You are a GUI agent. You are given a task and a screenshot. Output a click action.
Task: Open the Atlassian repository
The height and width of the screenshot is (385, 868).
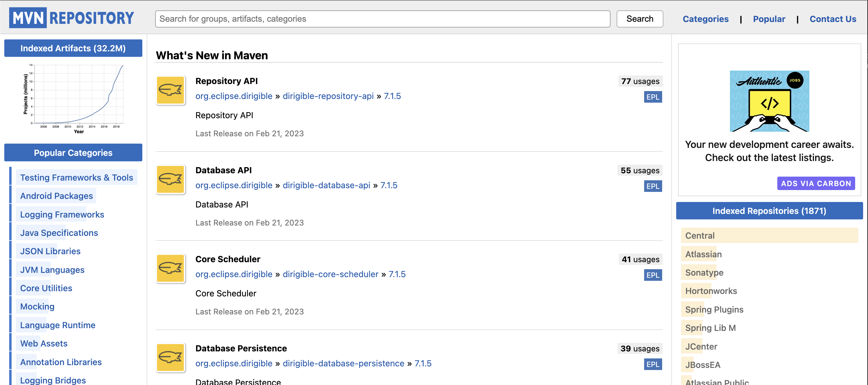coord(703,254)
